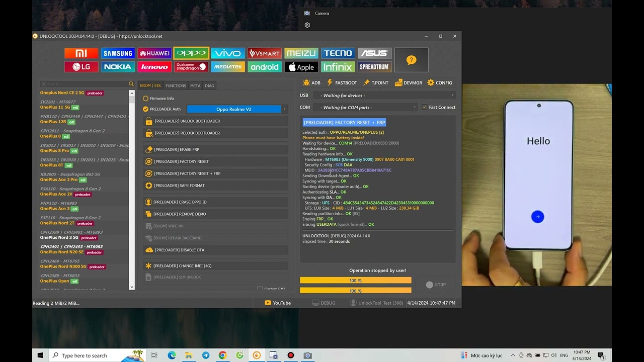Open the FASTBOOT tool
Screen dimensions: 644x362
click(342, 83)
